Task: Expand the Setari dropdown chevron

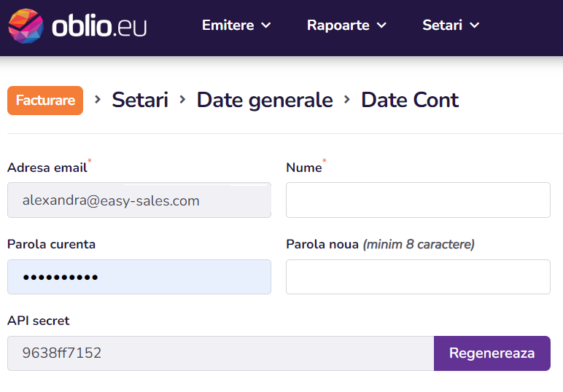Action: [x=475, y=26]
